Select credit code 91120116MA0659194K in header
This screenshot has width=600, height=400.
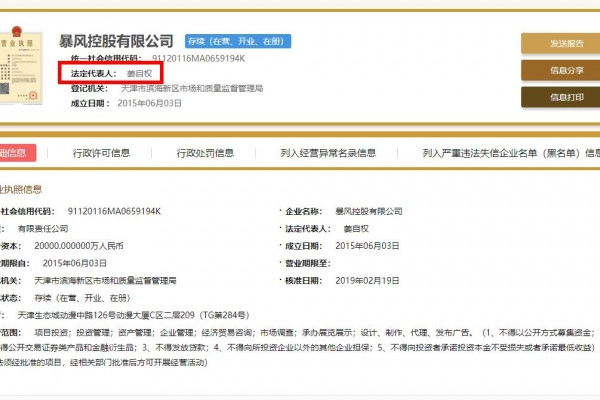198,59
